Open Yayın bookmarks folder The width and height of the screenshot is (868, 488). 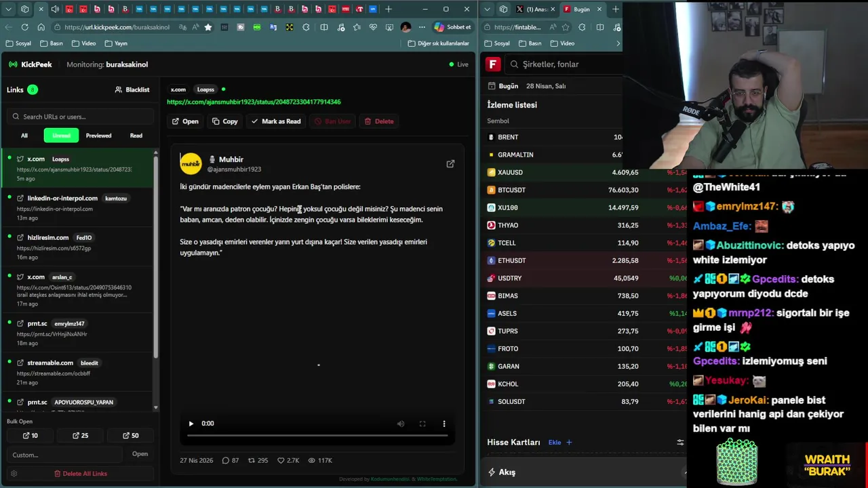116,43
